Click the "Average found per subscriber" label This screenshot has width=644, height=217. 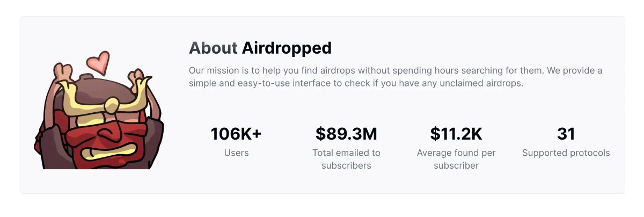pyautogui.click(x=456, y=159)
